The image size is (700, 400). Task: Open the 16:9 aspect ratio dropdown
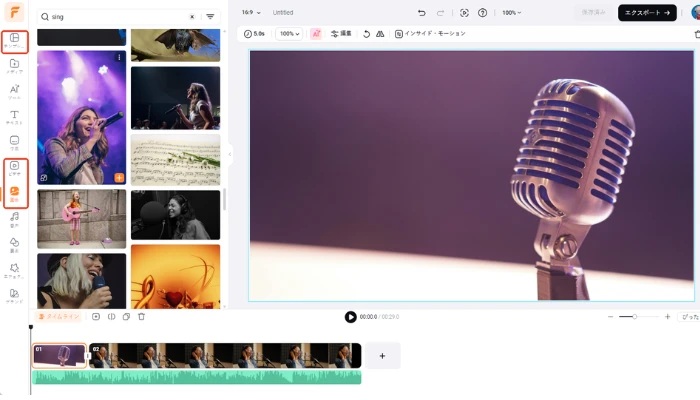pos(251,12)
